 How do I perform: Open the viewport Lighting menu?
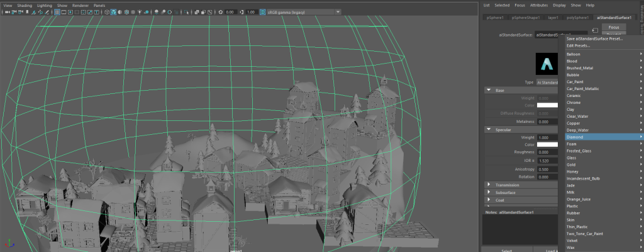tap(45, 5)
